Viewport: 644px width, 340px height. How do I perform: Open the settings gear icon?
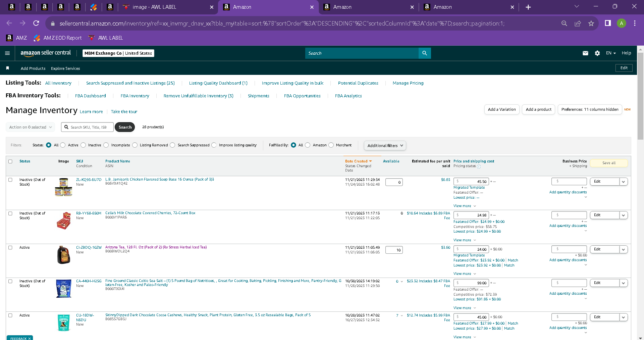click(597, 53)
